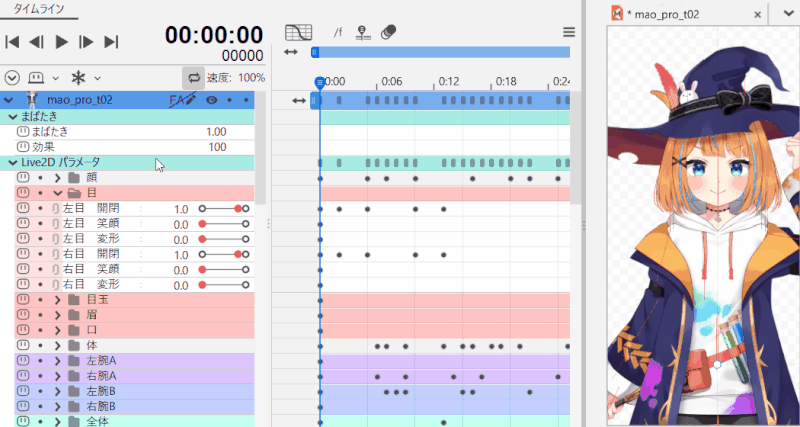The image size is (800, 427).
Task: Expand the 顔 parameter folder
Action: click(58, 178)
